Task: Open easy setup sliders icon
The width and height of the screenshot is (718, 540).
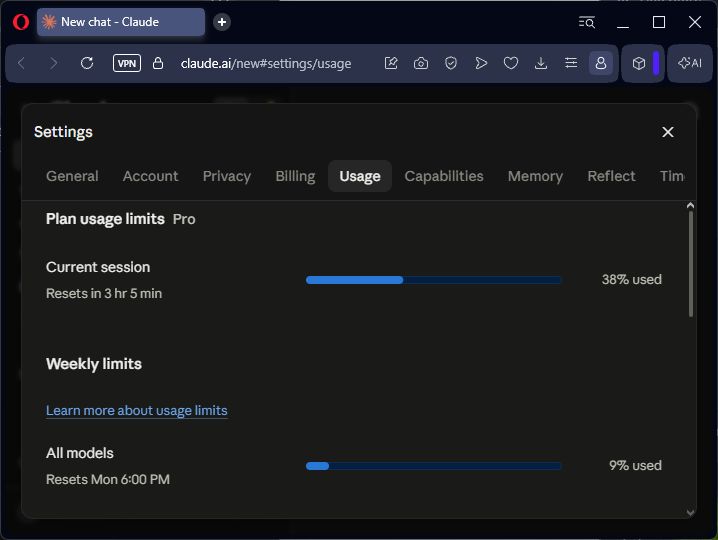Action: click(x=571, y=63)
